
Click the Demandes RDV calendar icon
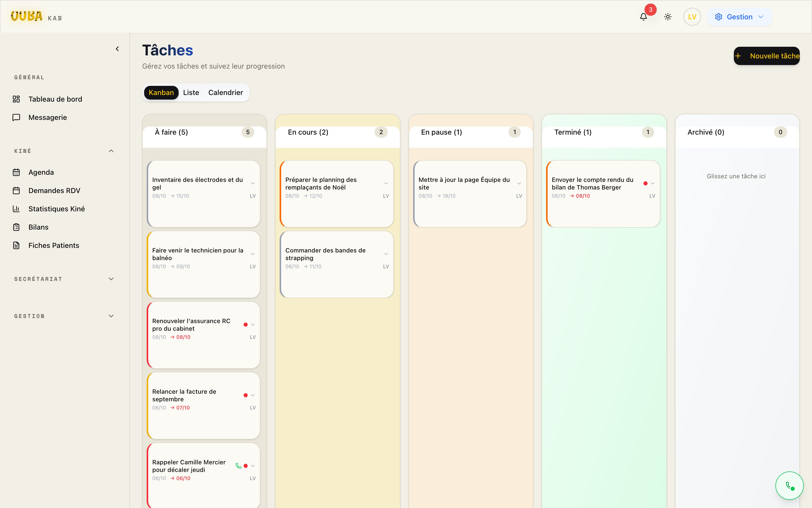pyautogui.click(x=16, y=190)
